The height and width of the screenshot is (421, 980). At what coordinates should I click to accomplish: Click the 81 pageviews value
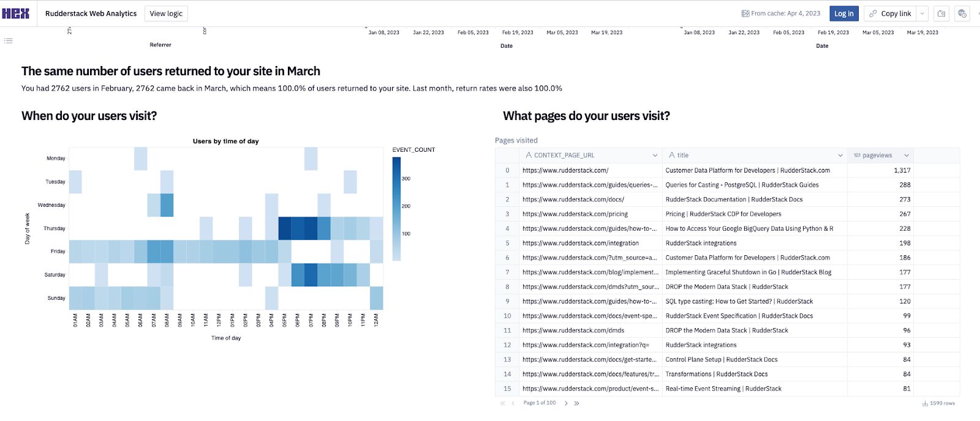(x=907, y=389)
